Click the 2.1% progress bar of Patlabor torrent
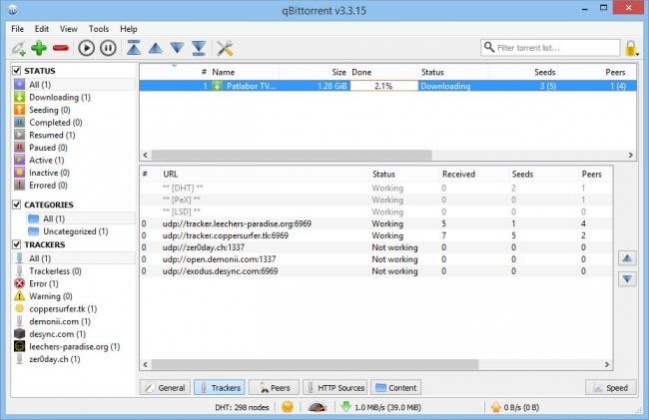Image resolution: width=649 pixels, height=420 pixels. 384,86
